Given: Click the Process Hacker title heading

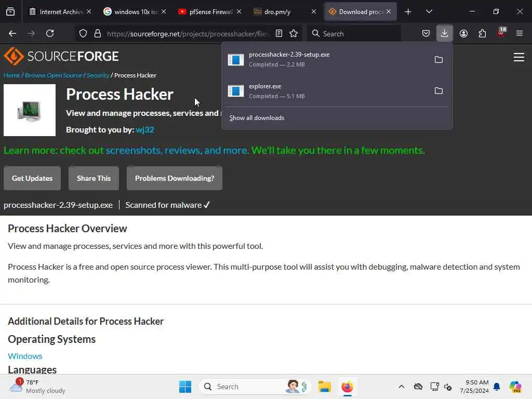Looking at the screenshot, I should 120,94.
